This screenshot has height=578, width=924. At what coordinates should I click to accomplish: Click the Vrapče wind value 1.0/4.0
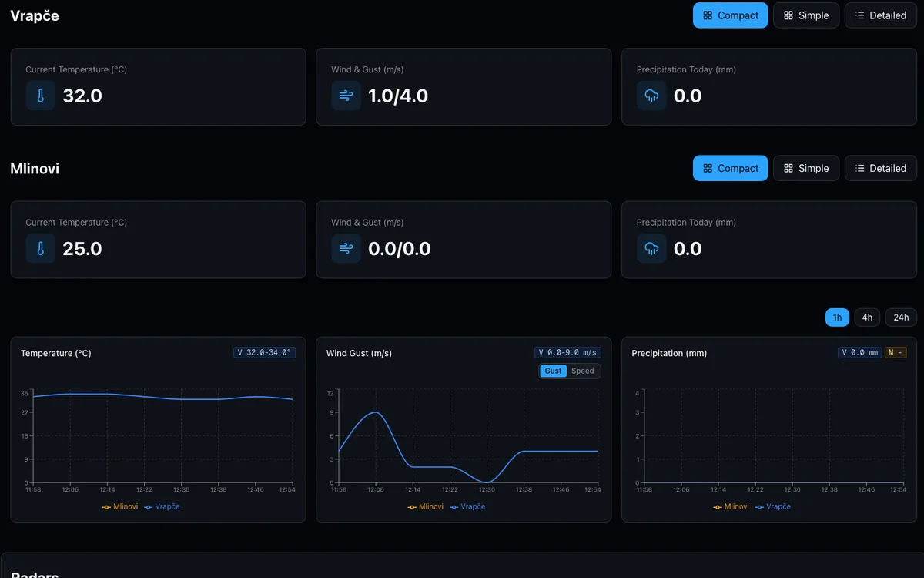pos(398,96)
